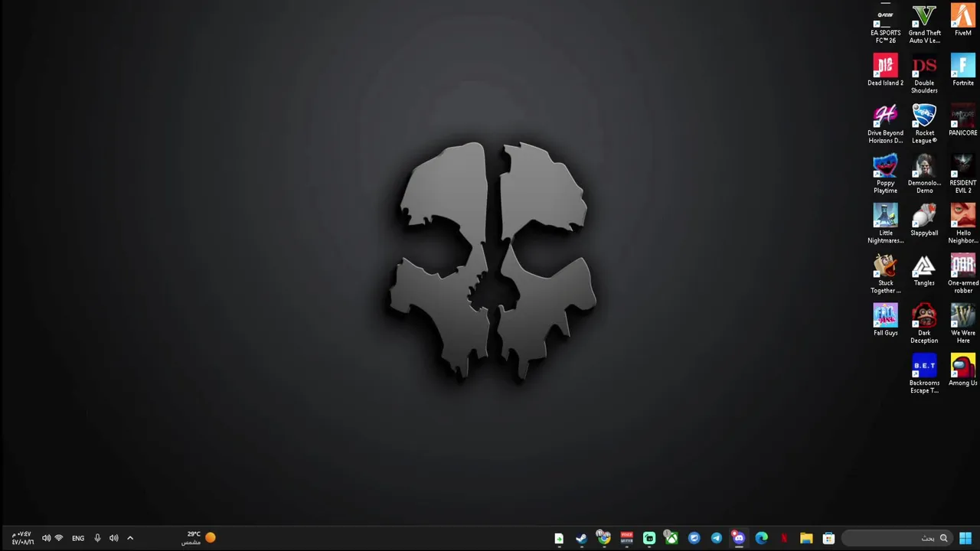Image resolution: width=980 pixels, height=551 pixels.
Task: Open Grand Theft Auto V shortcut
Action: point(924,24)
